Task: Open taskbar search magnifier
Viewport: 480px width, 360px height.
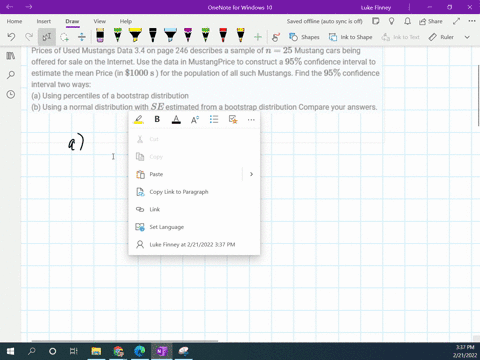Action: point(32,351)
